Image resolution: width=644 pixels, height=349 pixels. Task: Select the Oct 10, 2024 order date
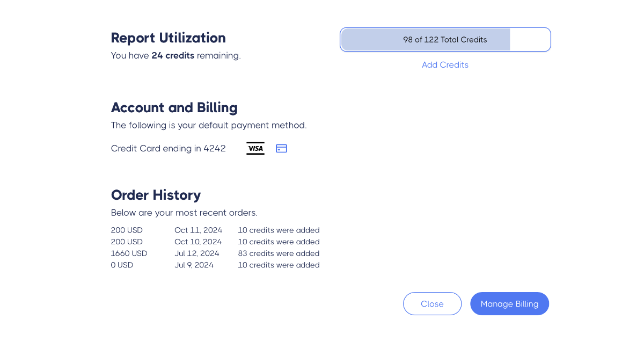click(198, 242)
